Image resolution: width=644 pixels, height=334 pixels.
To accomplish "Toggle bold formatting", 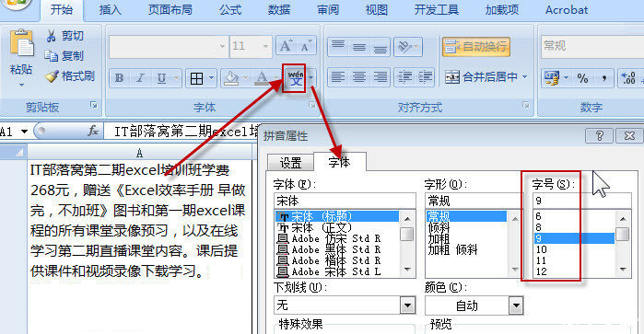I will pos(120,78).
